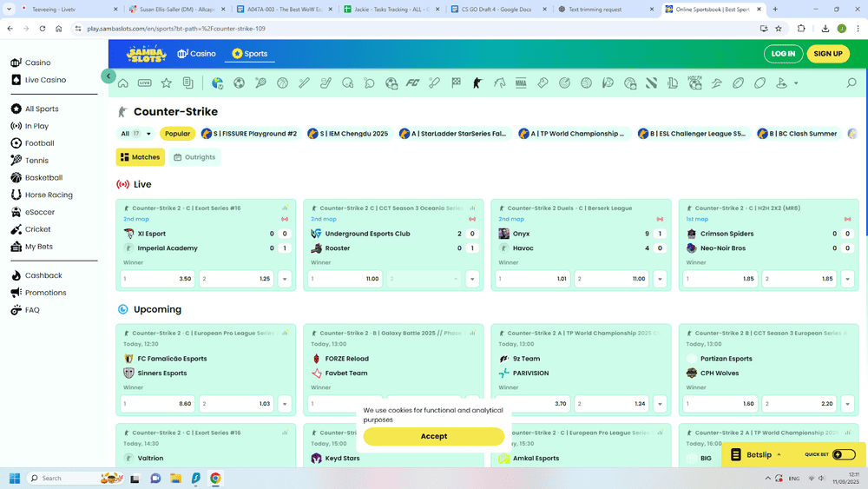This screenshot has height=489, width=868.
Task: Open Windows Start menu
Action: point(15,478)
